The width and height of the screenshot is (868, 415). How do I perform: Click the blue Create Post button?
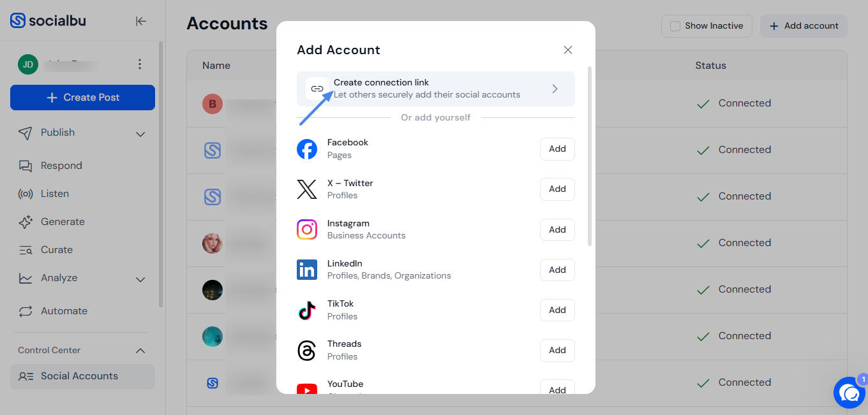click(x=82, y=98)
